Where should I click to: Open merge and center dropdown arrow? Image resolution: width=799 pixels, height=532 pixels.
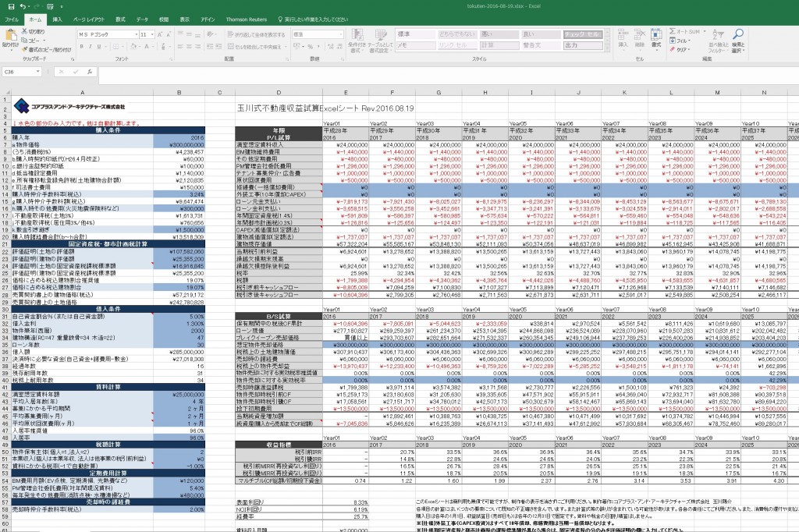click(284, 46)
